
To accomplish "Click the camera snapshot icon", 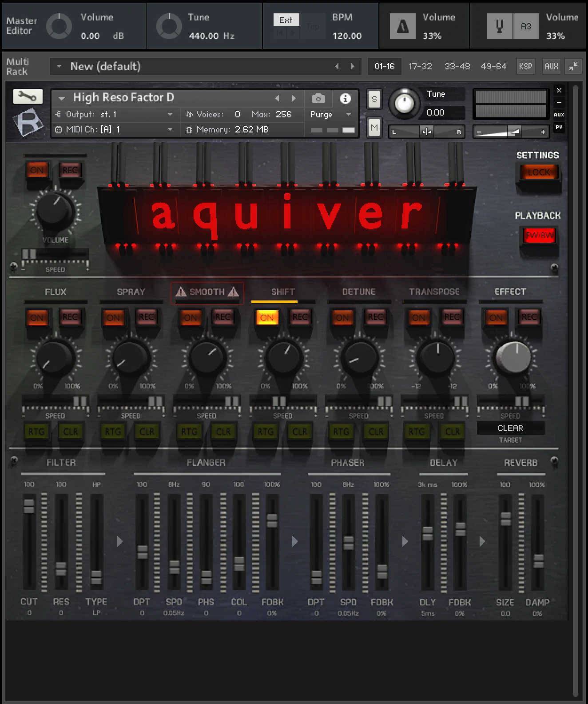I will 318,98.
